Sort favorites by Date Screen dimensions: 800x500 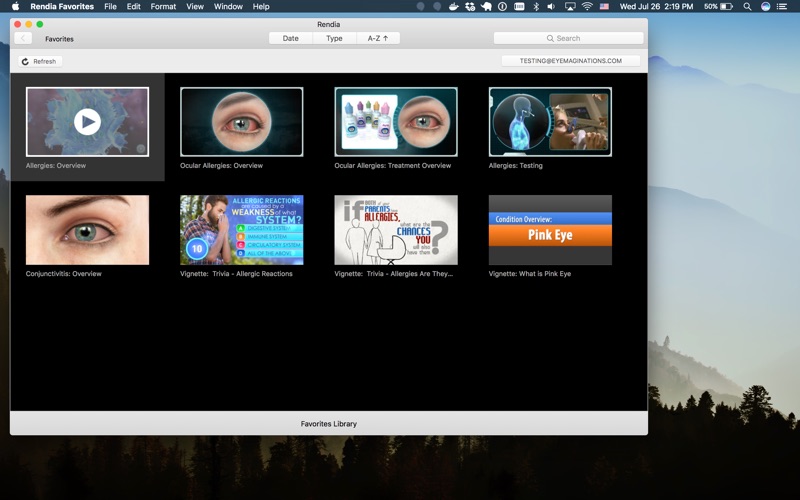pos(290,38)
